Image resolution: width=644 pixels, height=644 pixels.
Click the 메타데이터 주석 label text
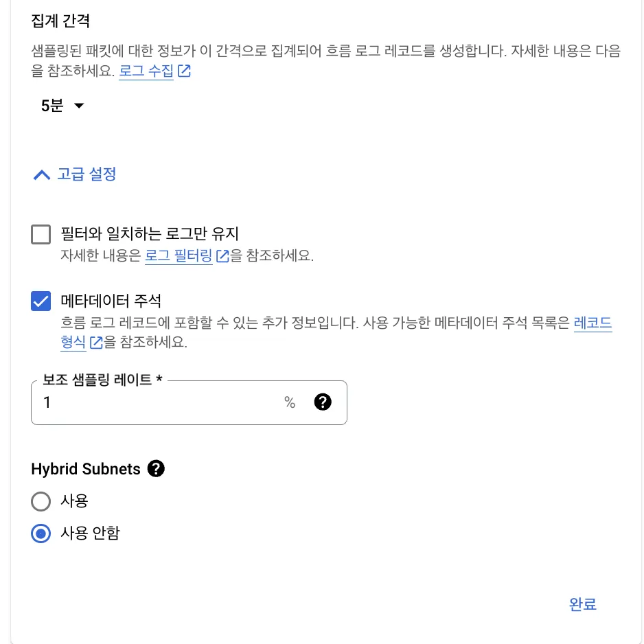pyautogui.click(x=111, y=301)
